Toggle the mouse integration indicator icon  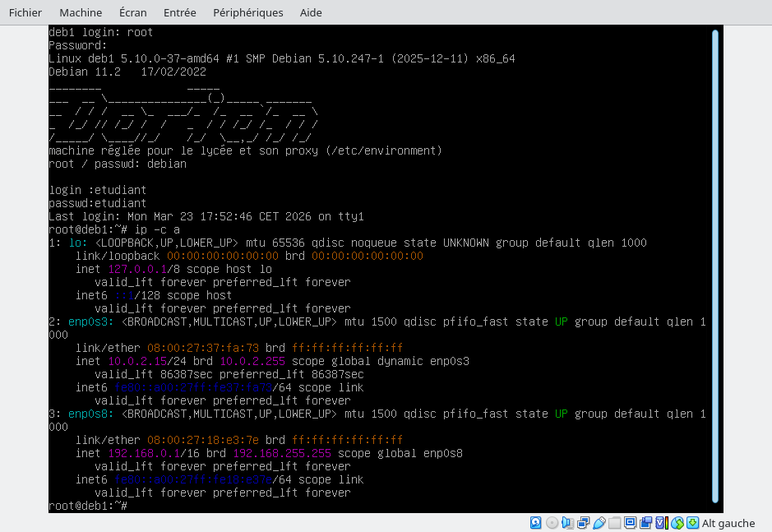coord(677,523)
